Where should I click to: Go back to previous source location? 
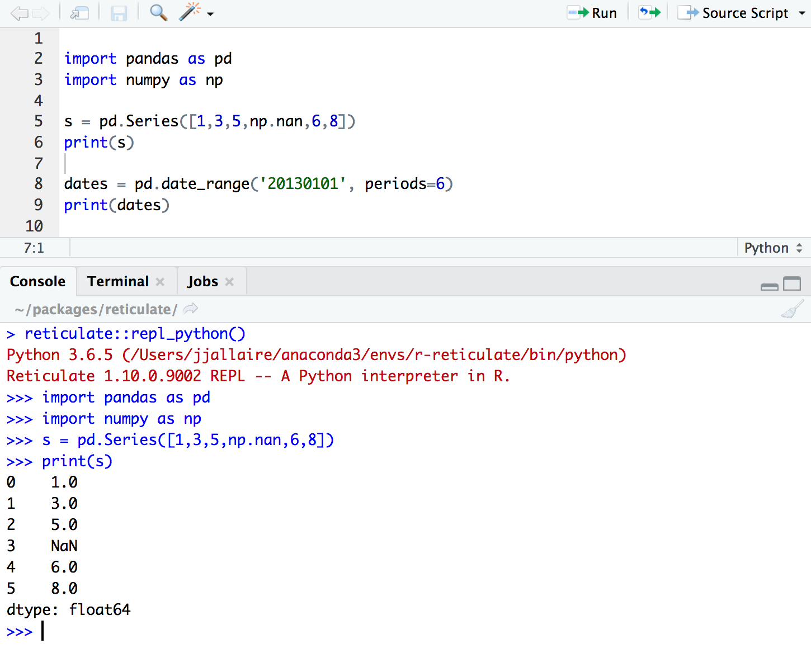point(19,13)
